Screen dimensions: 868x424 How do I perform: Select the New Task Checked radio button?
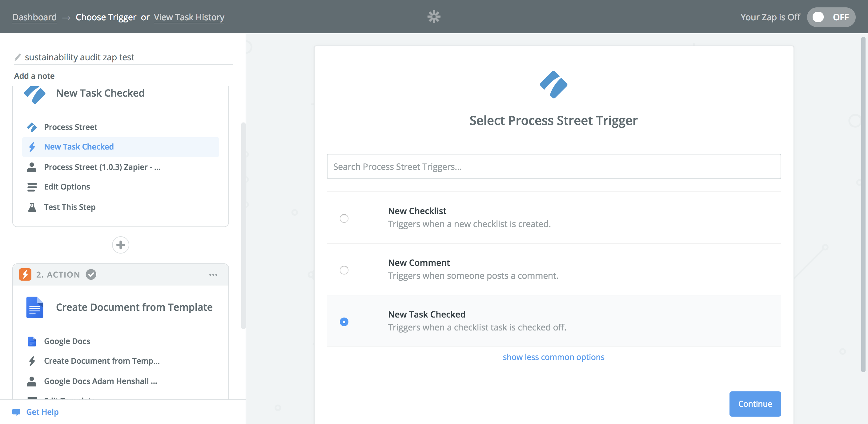pos(344,321)
